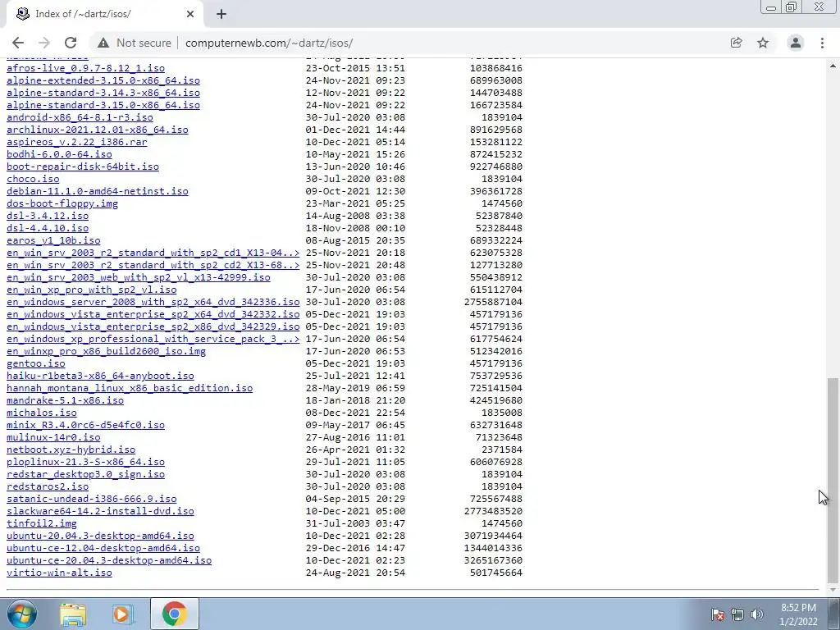Open Windows Explorer from taskbar

coord(73,614)
